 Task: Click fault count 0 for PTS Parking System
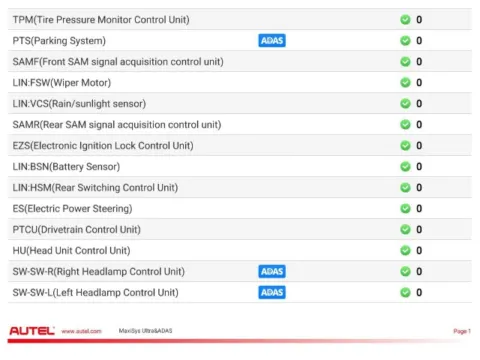(419, 41)
